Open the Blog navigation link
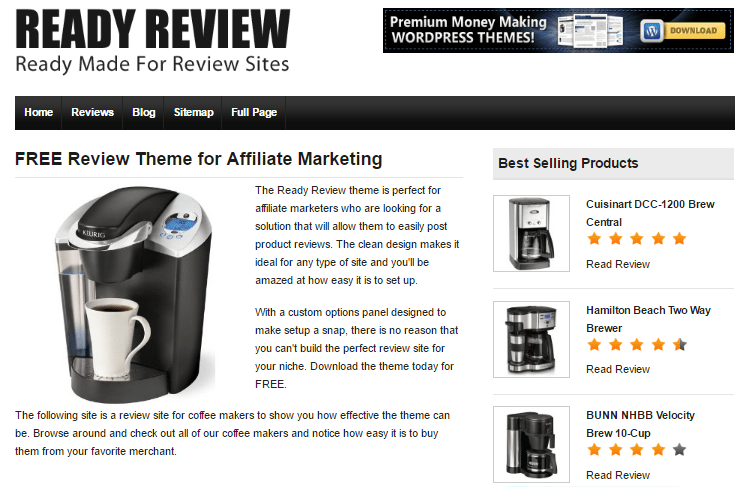The height and width of the screenshot is (488, 741). (144, 112)
